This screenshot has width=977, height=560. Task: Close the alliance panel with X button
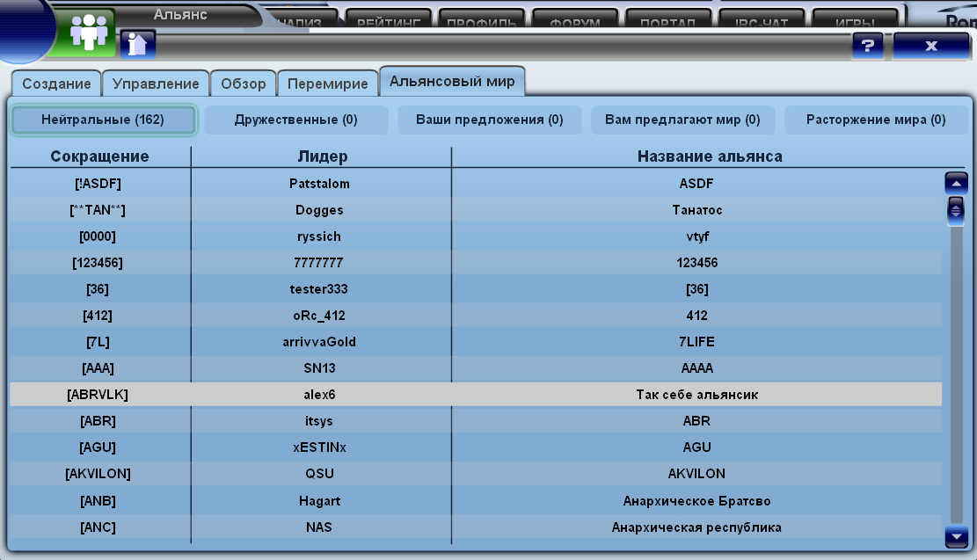(x=930, y=46)
